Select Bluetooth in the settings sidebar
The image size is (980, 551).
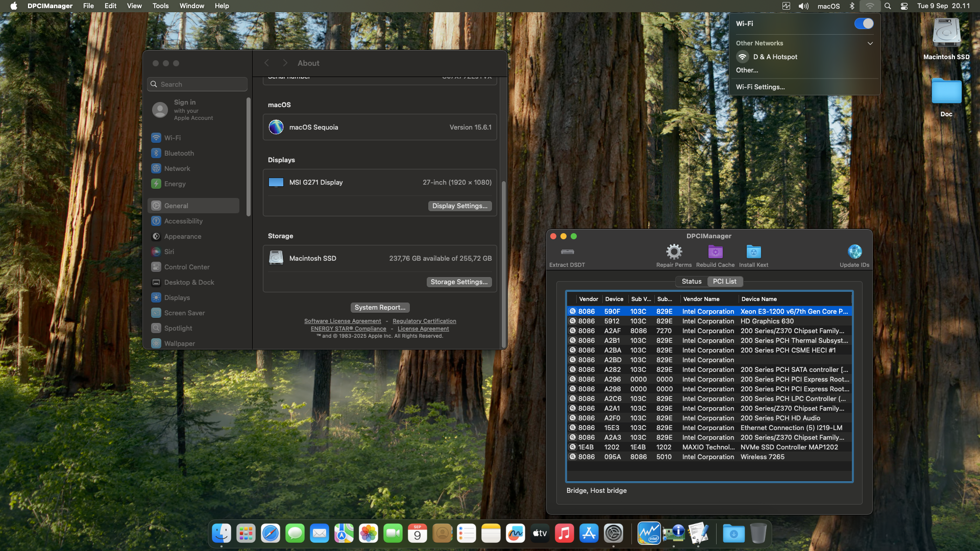[x=193, y=153]
